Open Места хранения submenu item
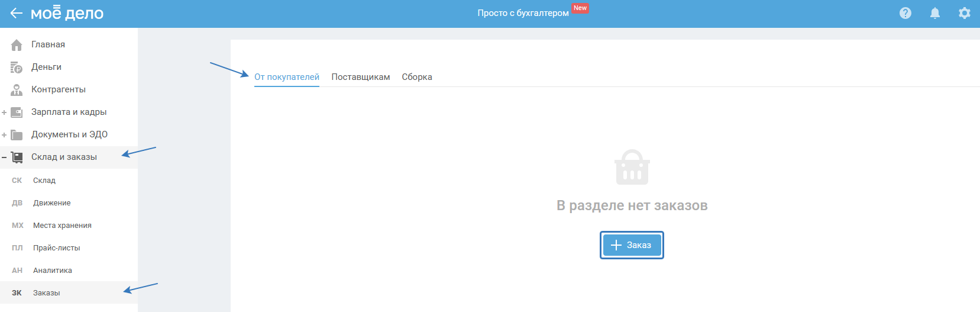This screenshot has height=312, width=980. pos(62,226)
